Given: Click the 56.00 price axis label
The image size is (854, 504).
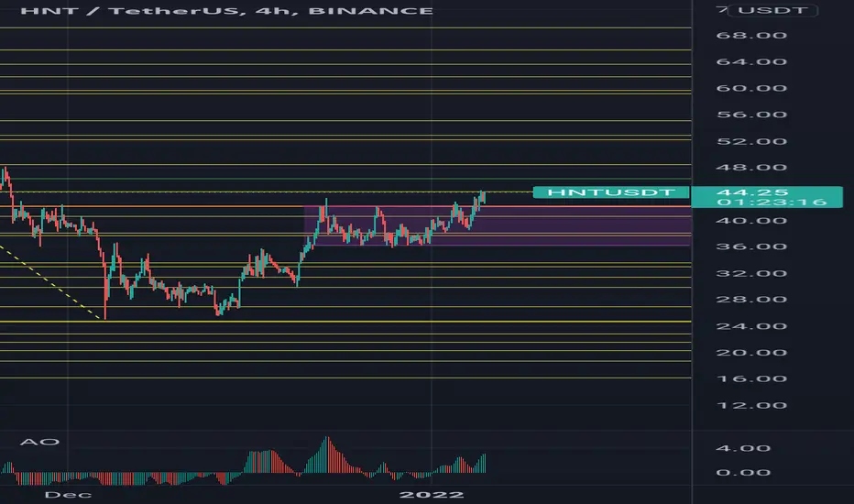Looking at the screenshot, I should 751,115.
